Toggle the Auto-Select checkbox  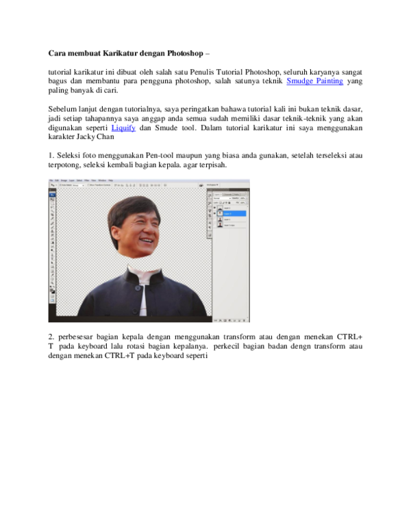tap(60, 185)
